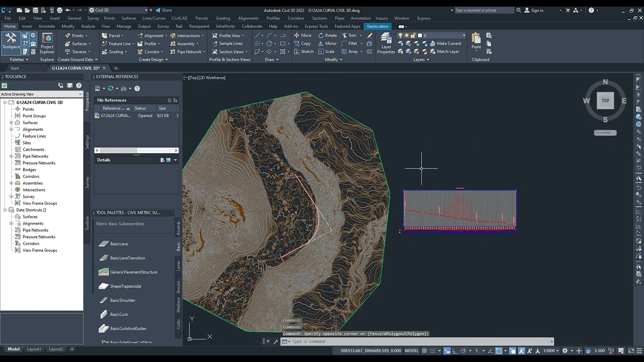Expand the Surfaces node in Prospector tree
This screenshot has height=362, width=644.
pyautogui.click(x=11, y=123)
